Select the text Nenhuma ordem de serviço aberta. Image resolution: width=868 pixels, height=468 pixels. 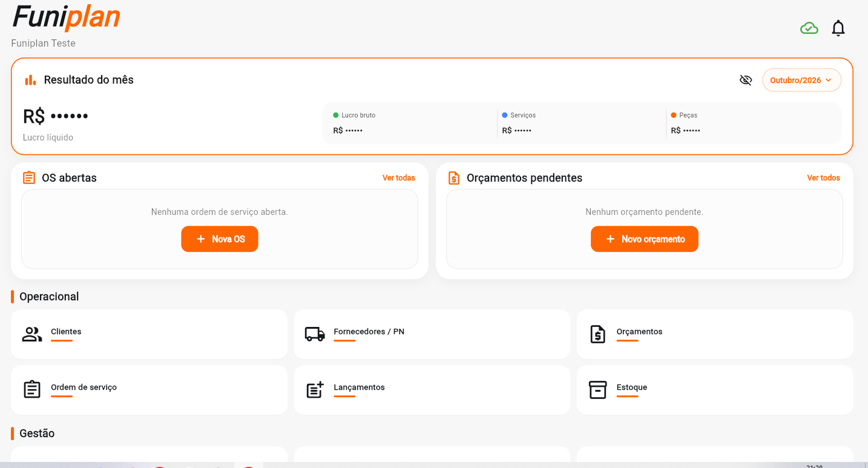(x=220, y=212)
